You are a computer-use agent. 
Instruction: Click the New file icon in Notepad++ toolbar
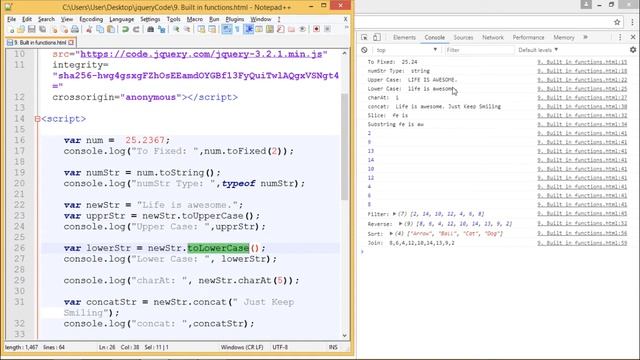tap(11, 29)
